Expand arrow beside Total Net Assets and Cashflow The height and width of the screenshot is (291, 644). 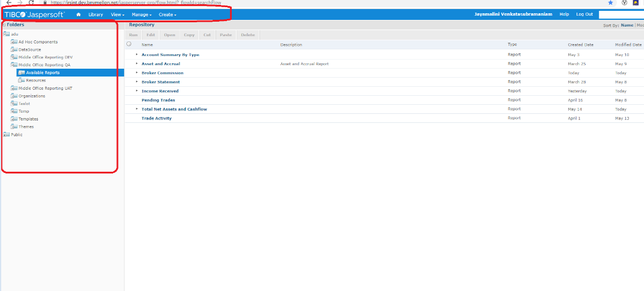pos(137,108)
